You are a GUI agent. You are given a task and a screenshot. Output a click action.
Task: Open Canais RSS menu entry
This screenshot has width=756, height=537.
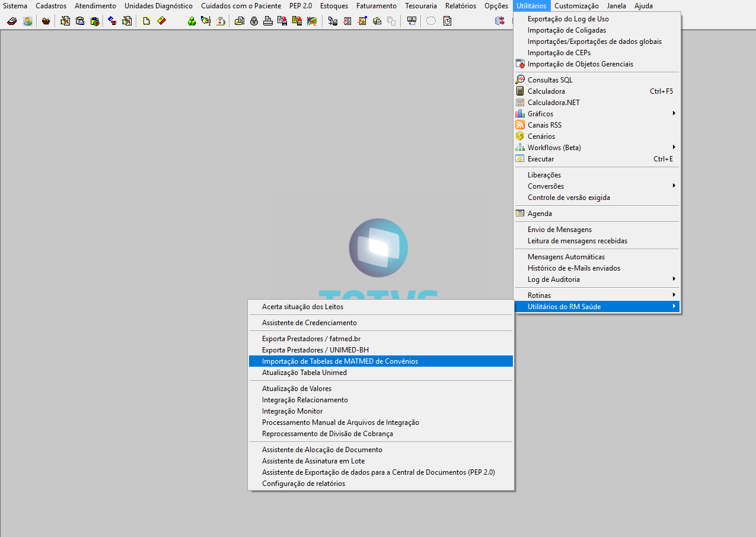pos(597,125)
